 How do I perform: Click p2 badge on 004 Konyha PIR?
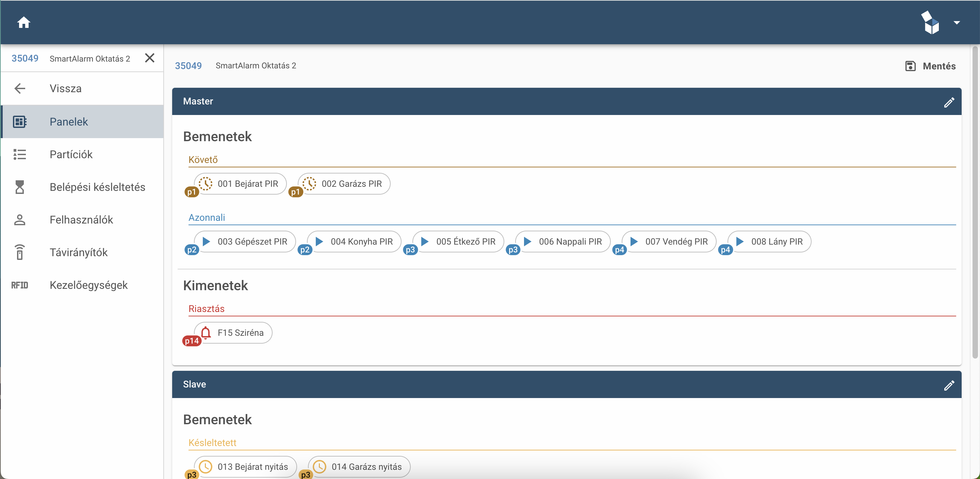coord(305,250)
